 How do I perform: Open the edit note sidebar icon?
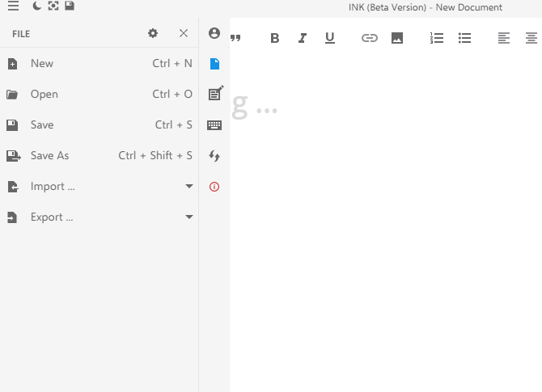point(216,93)
